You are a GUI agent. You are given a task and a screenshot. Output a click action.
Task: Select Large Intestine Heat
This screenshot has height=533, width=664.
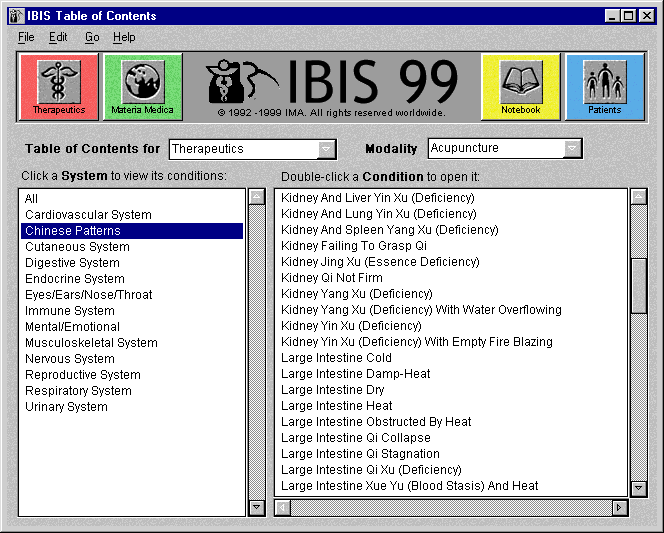[x=451, y=406]
